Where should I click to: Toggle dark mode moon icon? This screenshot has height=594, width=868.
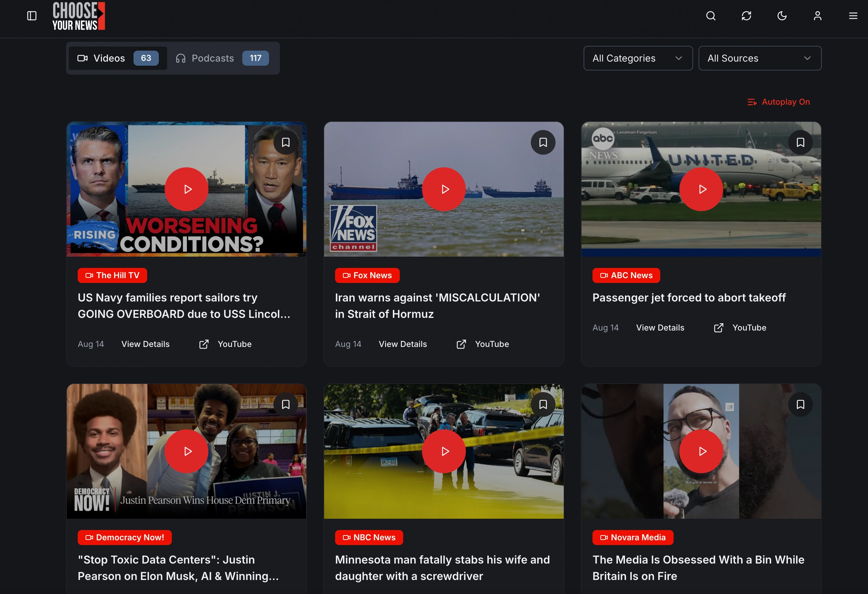point(782,16)
